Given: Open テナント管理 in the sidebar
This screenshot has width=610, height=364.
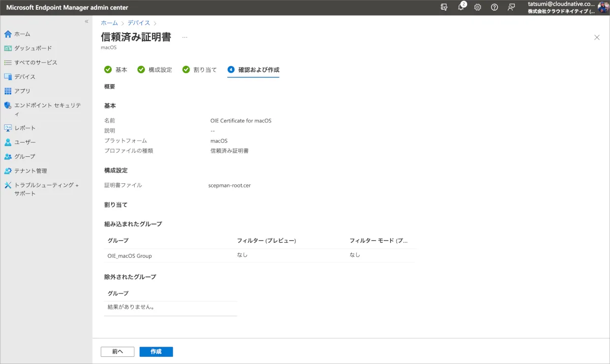Looking at the screenshot, I should (30, 171).
